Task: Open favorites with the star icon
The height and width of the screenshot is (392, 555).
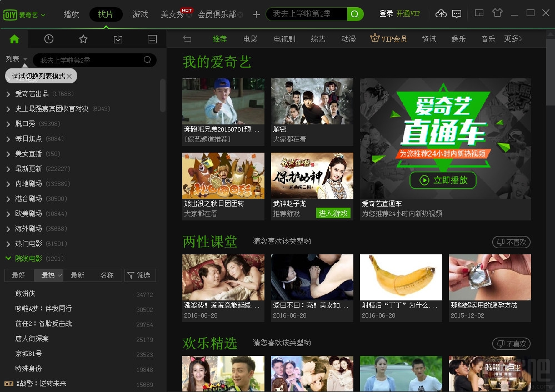Action: click(83, 39)
